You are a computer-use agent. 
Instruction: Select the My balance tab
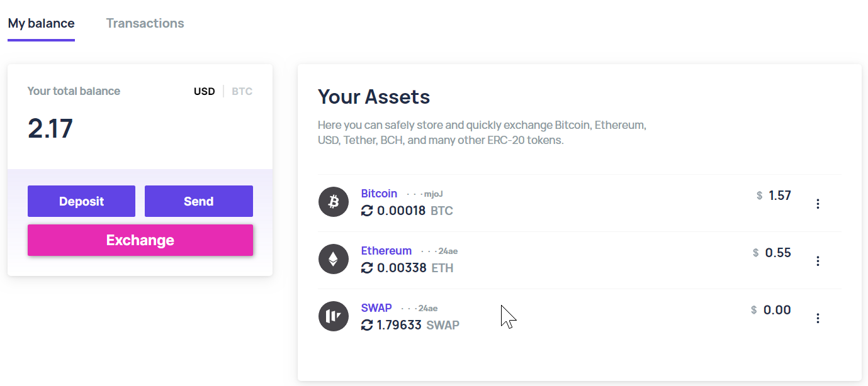(x=42, y=24)
